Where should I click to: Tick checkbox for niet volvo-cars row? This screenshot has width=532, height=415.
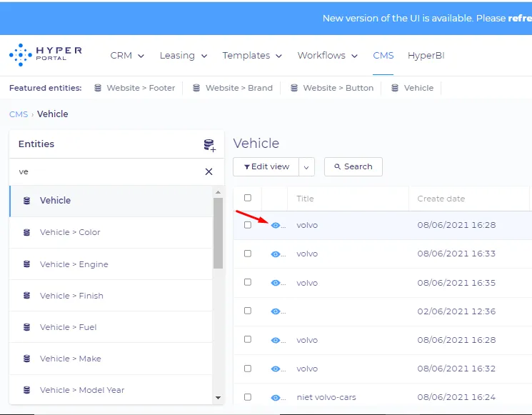coord(248,397)
